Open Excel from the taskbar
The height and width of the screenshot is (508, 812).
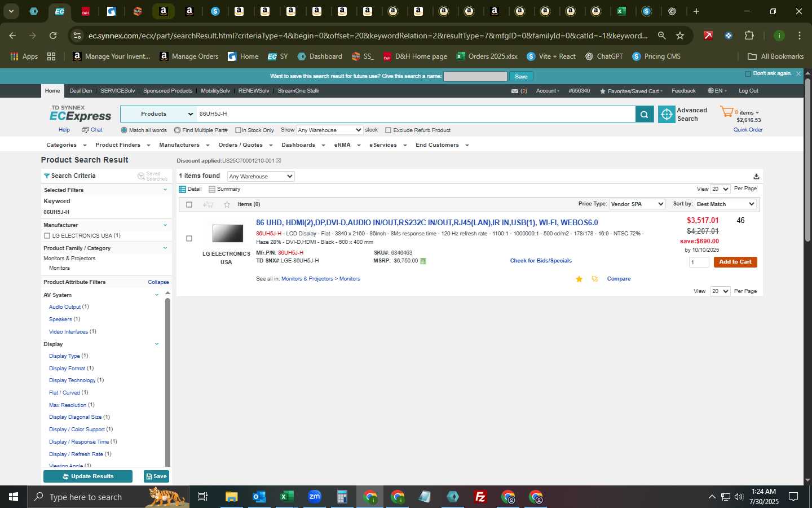[286, 497]
